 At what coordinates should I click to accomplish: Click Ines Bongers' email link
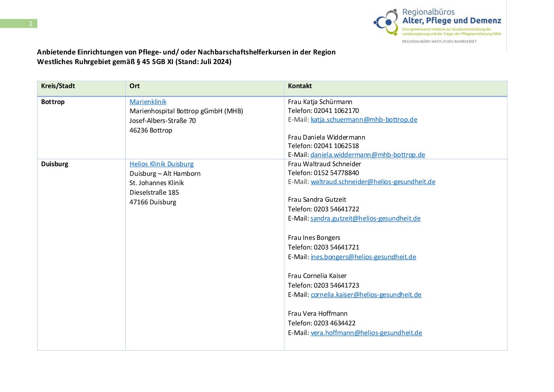click(x=363, y=257)
